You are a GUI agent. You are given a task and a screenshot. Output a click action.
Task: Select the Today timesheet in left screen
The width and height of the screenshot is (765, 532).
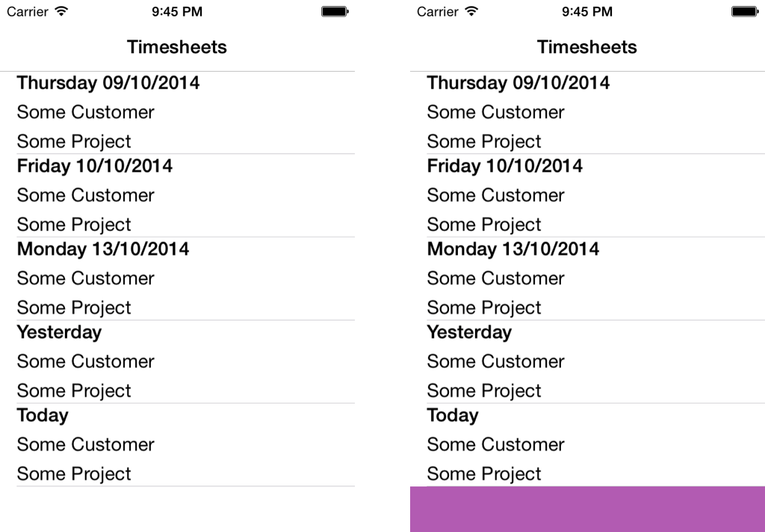pyautogui.click(x=178, y=445)
